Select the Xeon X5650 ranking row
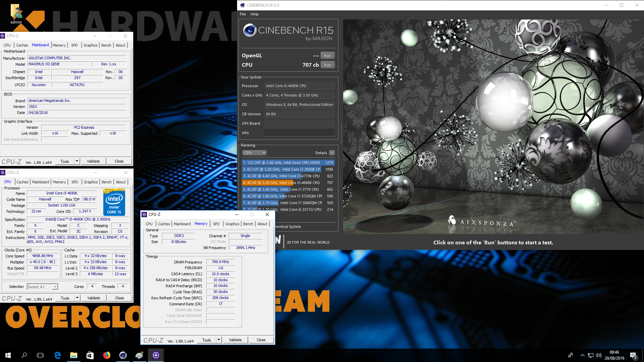644x362 pixels. coord(288,163)
